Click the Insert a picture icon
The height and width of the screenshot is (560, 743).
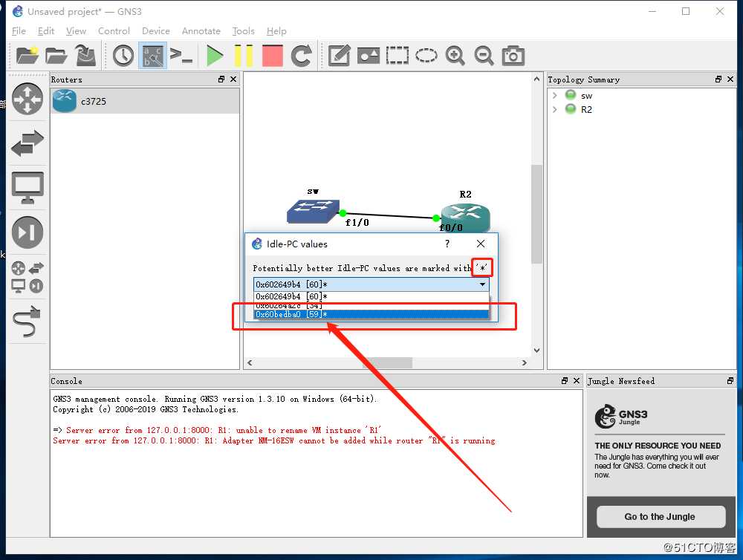coord(369,56)
